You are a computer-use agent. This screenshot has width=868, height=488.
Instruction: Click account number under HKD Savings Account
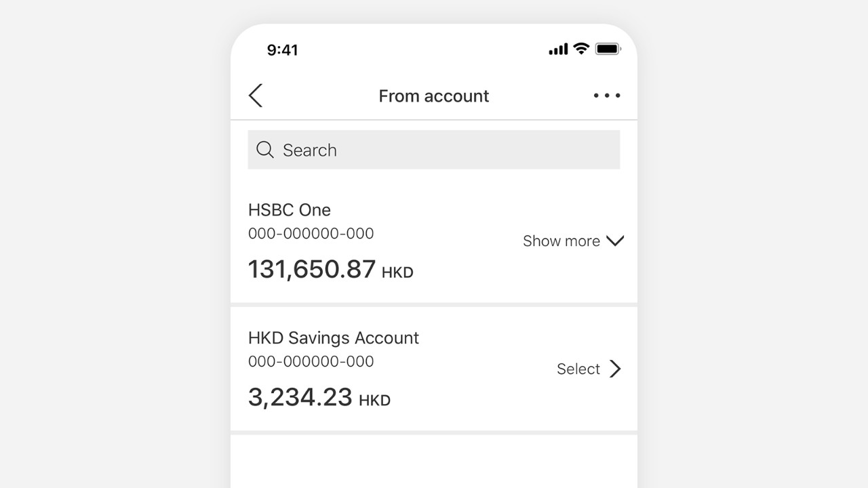pos(311,361)
